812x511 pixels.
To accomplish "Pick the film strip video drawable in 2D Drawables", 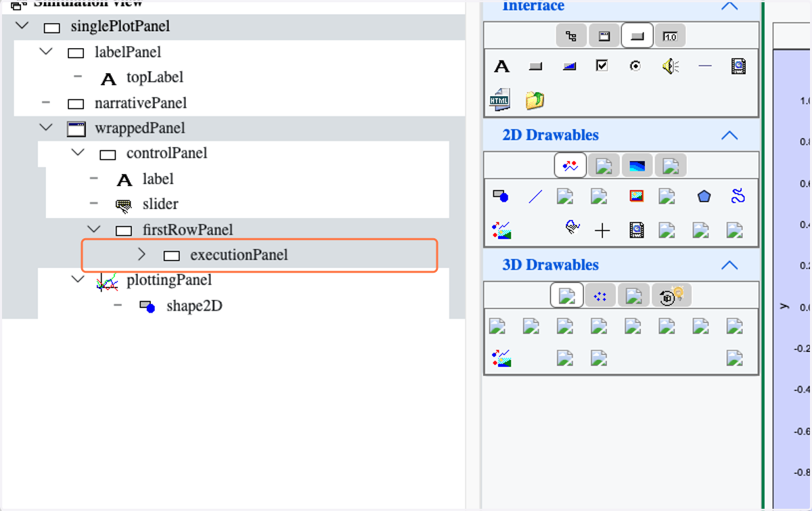I will click(x=636, y=231).
